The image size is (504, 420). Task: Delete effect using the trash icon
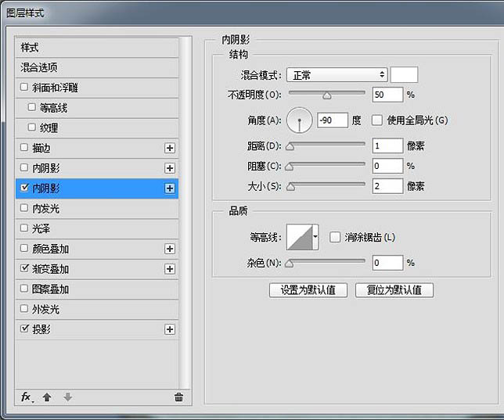tap(178, 397)
